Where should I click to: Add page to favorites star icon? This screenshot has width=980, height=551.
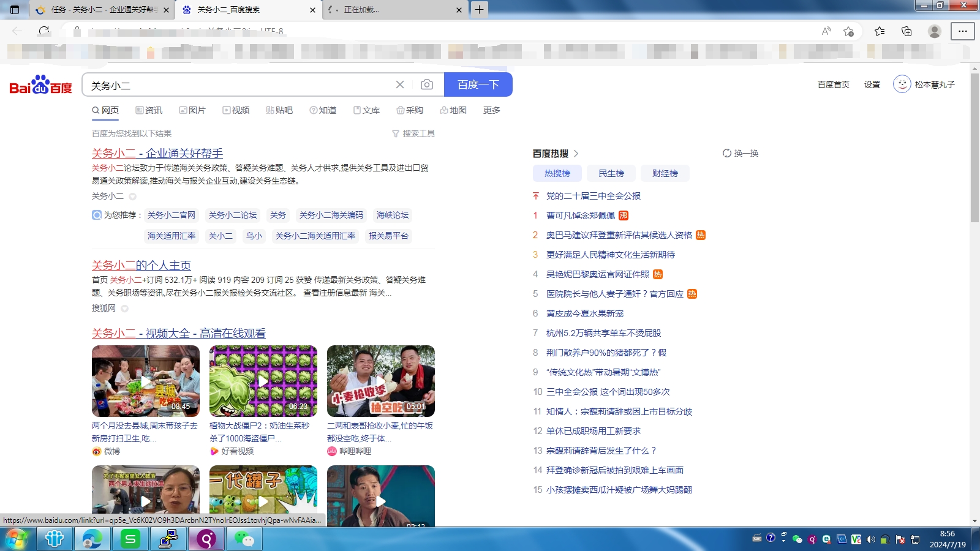(x=848, y=31)
